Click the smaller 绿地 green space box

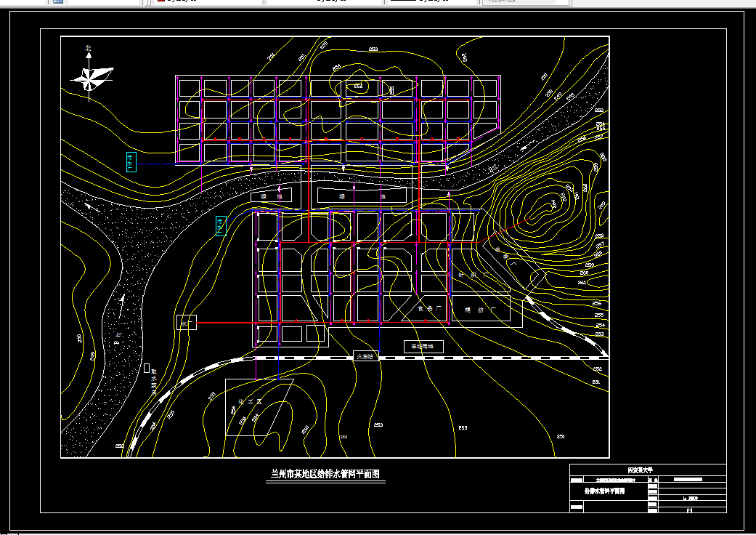(x=272, y=196)
